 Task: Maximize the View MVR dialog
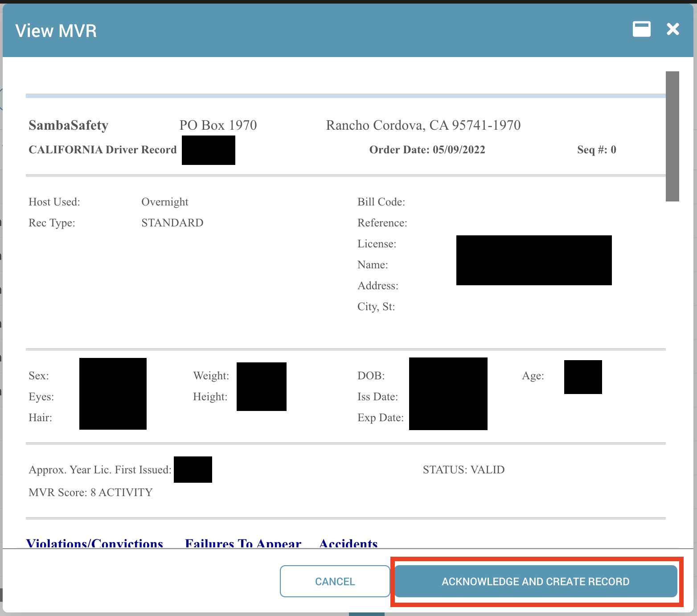(641, 29)
